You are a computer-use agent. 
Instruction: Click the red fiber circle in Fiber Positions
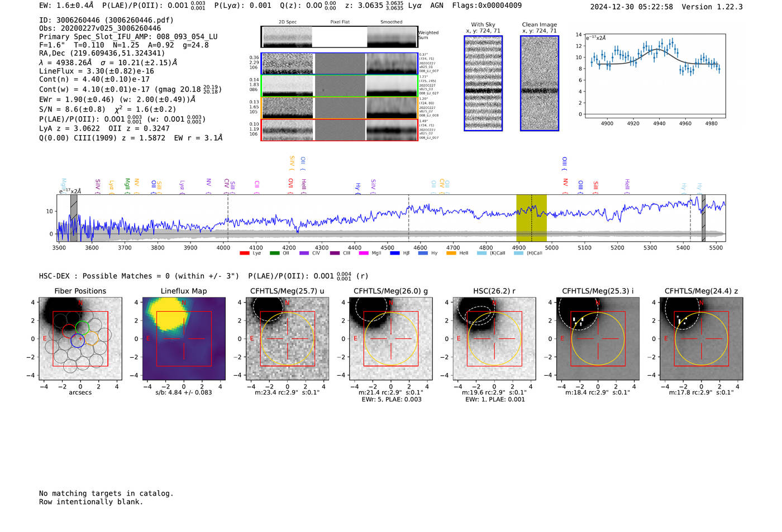pos(69,330)
